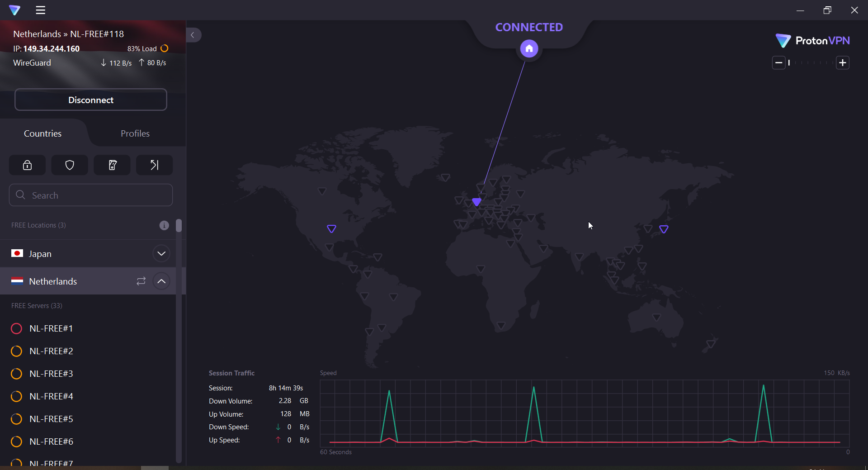
Task: Expand the Japan server list
Action: click(x=161, y=253)
